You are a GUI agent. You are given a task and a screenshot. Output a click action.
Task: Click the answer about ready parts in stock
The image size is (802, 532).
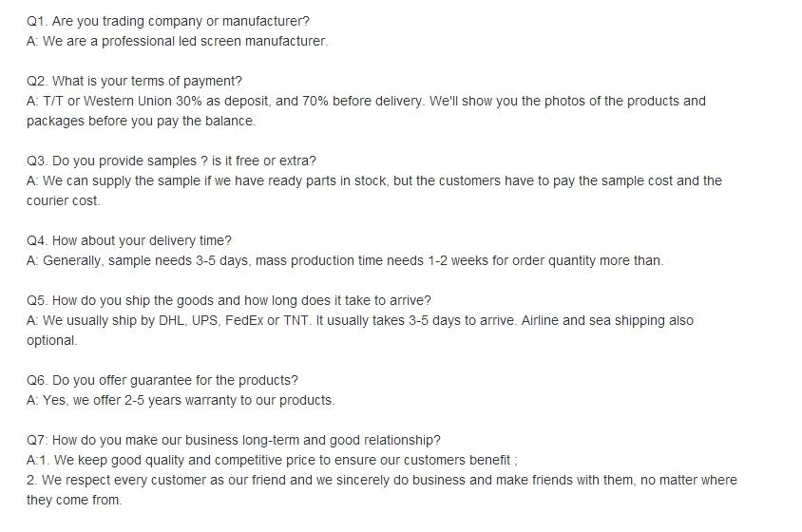373,181
